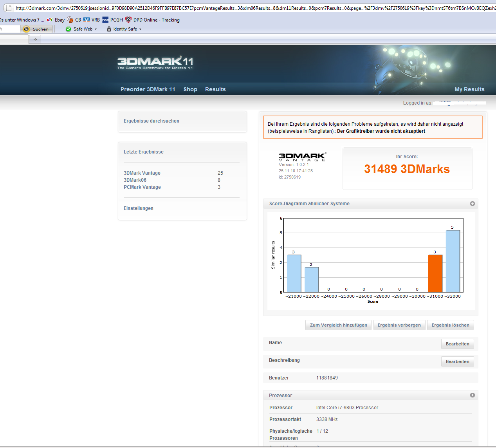Open the PCGH bookmark

(x=113, y=20)
